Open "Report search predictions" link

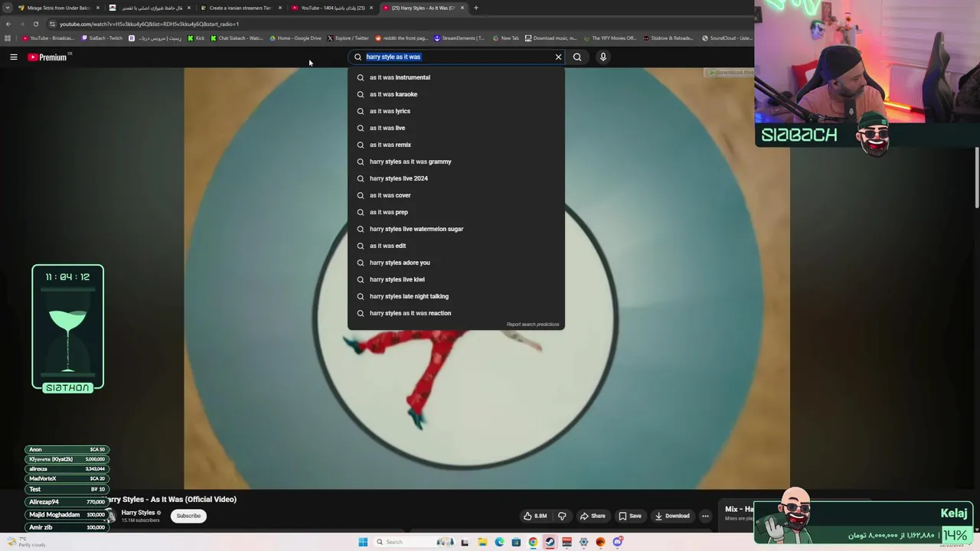pyautogui.click(x=533, y=324)
